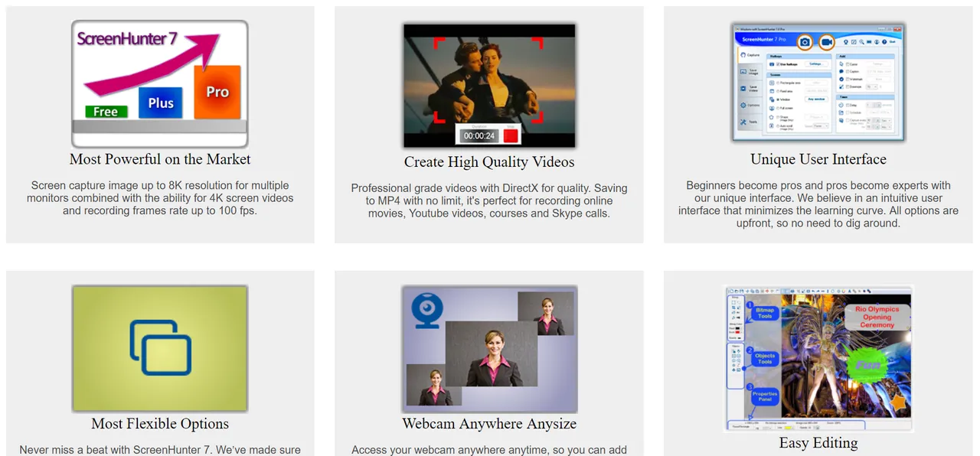Click the Unique User Interface heading
Viewport: 980px width, 456px height.
[x=818, y=159]
